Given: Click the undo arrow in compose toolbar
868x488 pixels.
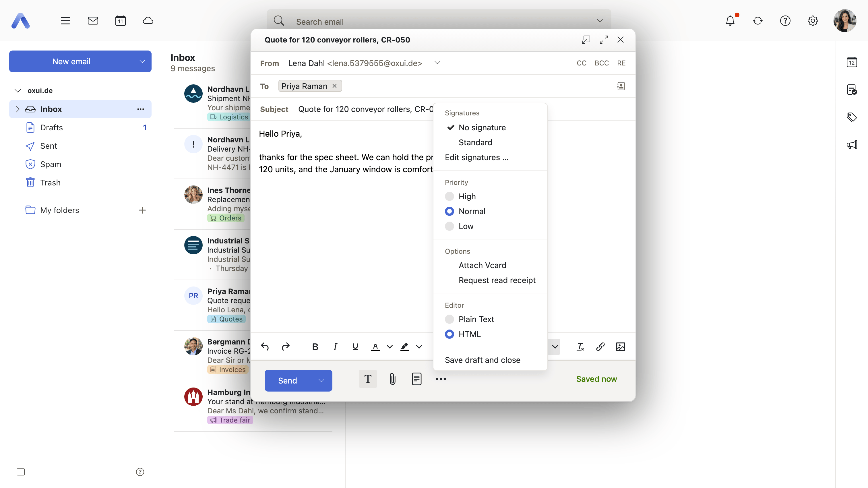Looking at the screenshot, I should pos(265,347).
